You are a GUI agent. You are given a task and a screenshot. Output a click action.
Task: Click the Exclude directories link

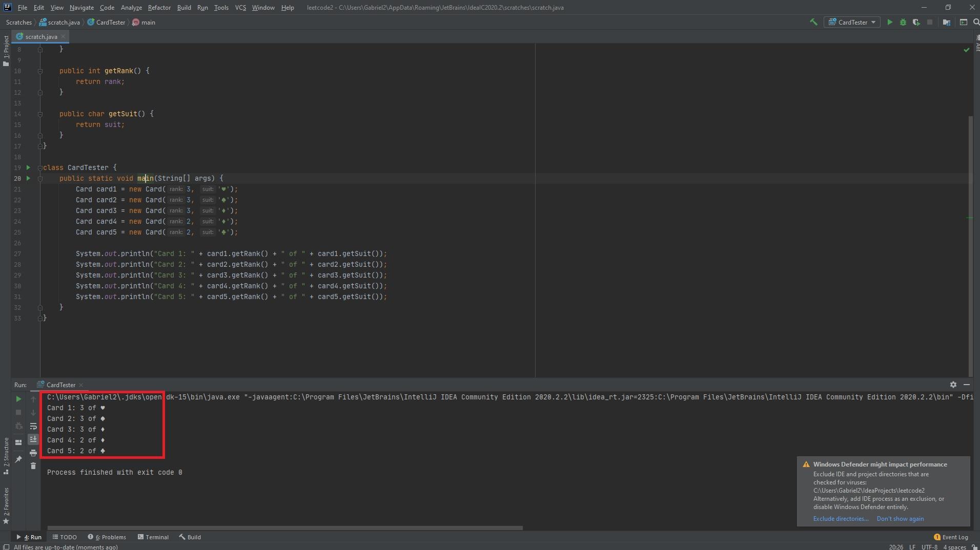tap(841, 519)
